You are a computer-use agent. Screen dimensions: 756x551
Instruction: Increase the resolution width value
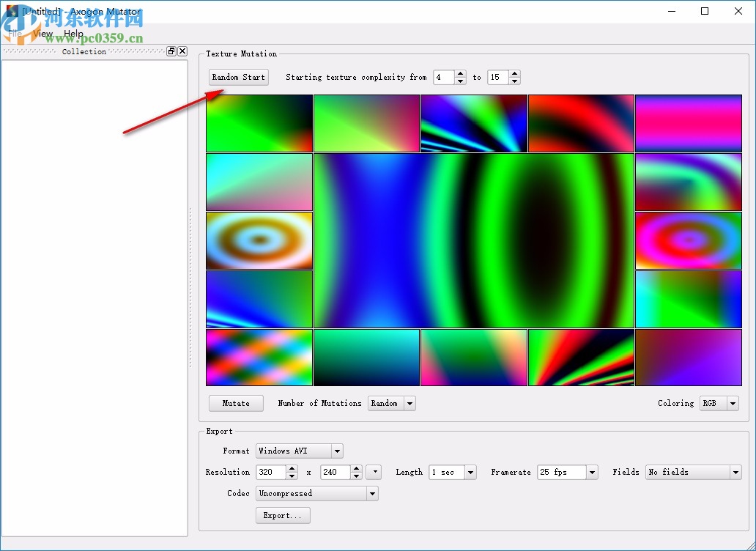point(292,468)
